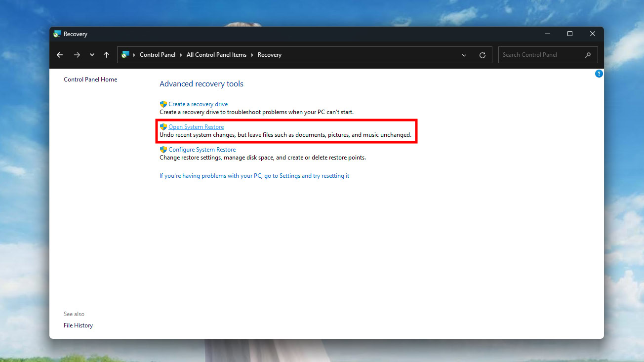Expand the chevron after All Control Panel Items
644x362 pixels.
[252, 55]
